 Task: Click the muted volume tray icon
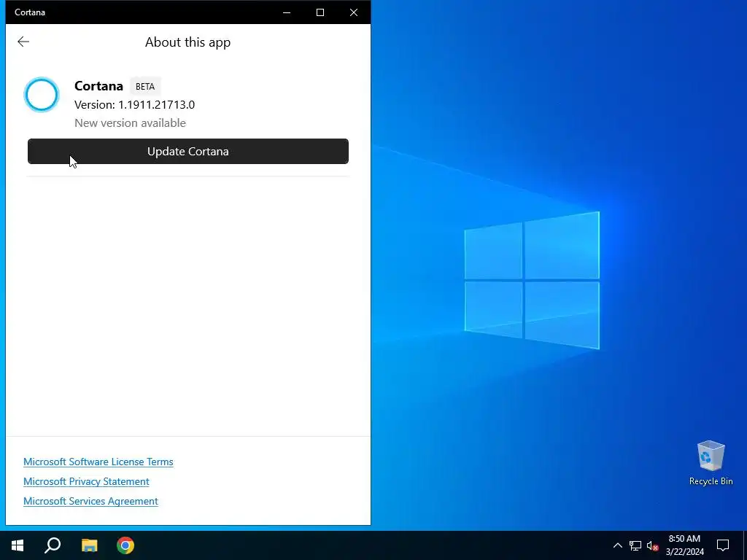(652, 545)
